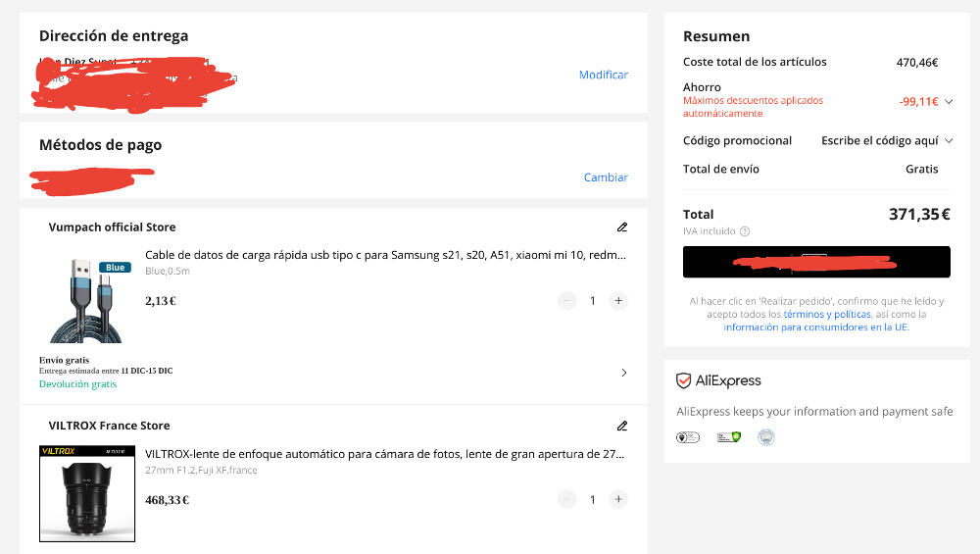Decrease quantity of the USB cable item
The image size is (980, 554).
(x=566, y=301)
